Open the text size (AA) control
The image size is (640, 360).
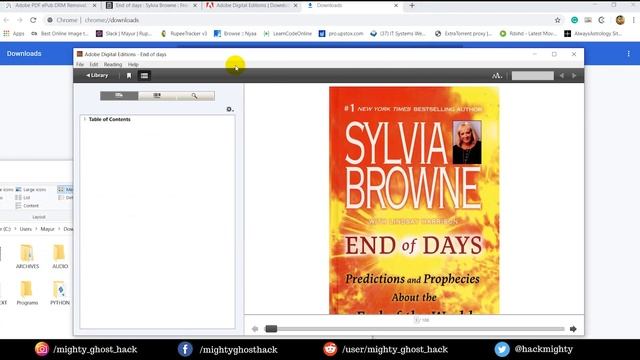point(496,76)
